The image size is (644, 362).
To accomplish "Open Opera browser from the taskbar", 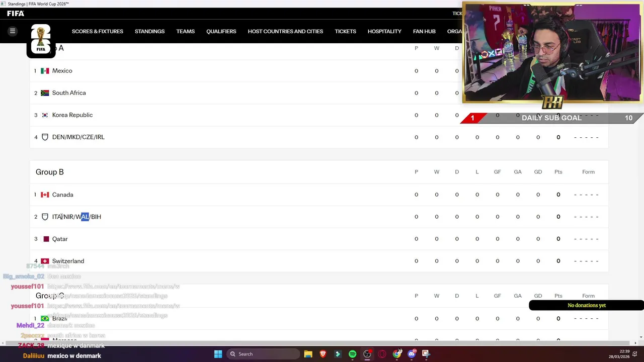I will click(382, 354).
